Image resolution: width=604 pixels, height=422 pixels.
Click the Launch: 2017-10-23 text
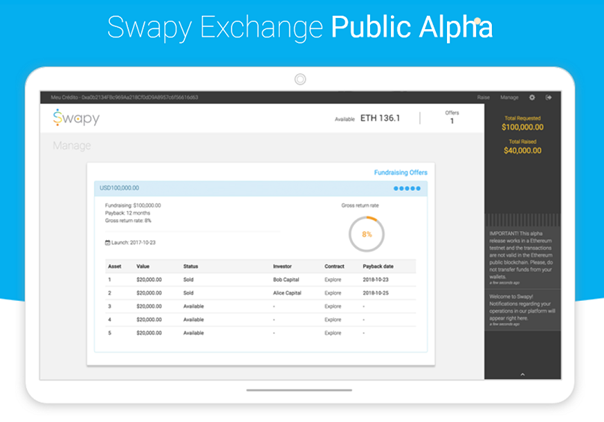133,243
